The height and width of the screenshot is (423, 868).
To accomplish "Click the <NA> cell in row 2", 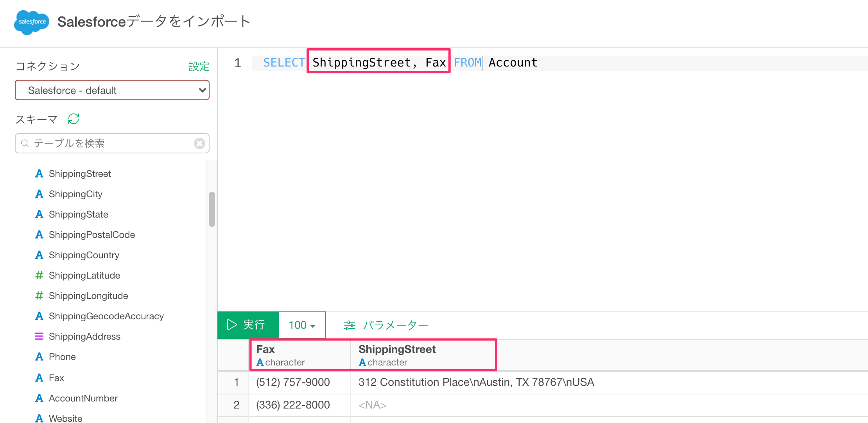I will tap(372, 405).
